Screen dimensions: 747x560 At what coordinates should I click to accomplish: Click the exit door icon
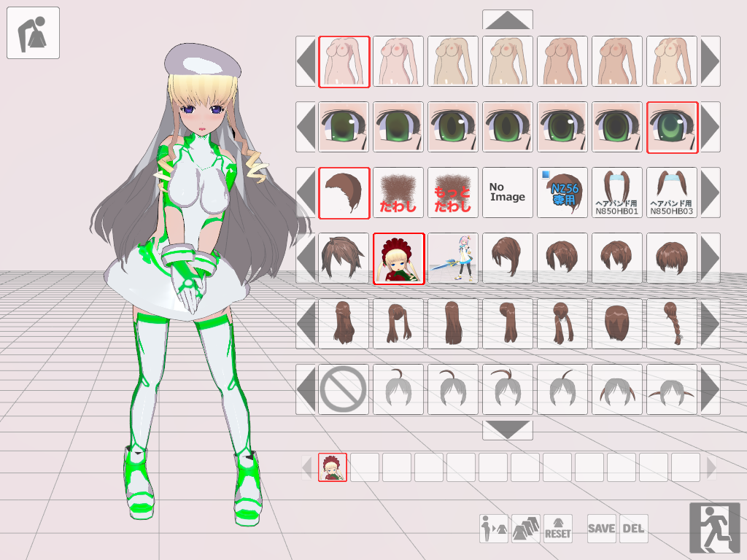714,526
